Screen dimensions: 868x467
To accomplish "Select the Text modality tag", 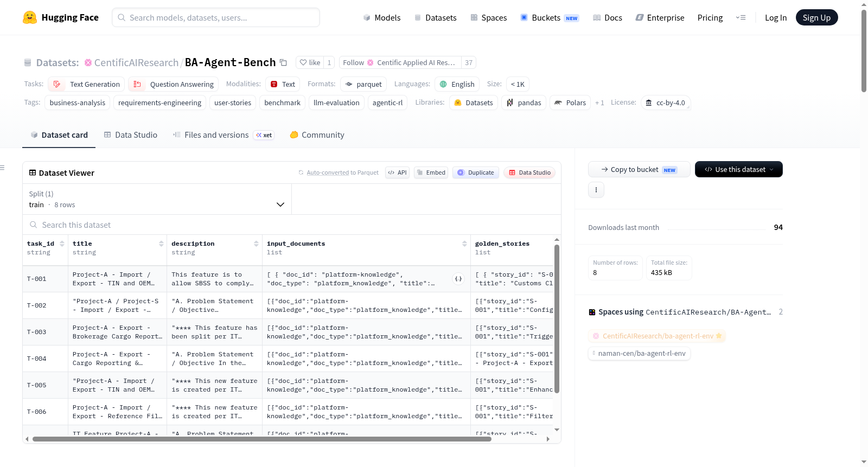I will pos(283,84).
